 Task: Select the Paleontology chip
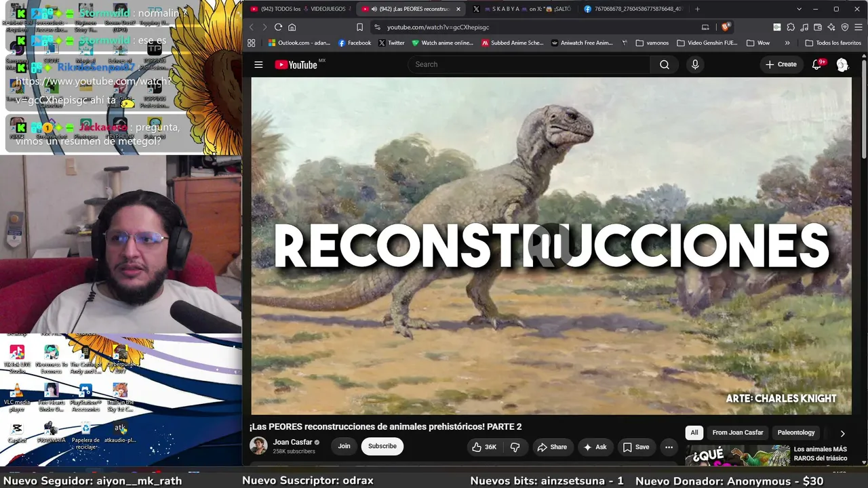point(796,432)
